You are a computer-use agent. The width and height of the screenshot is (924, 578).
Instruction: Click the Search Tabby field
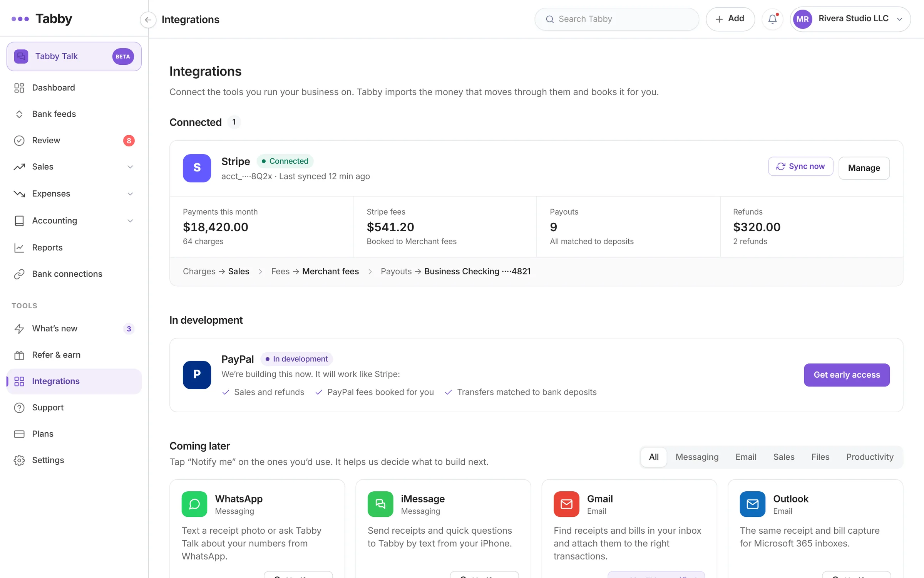tap(617, 19)
